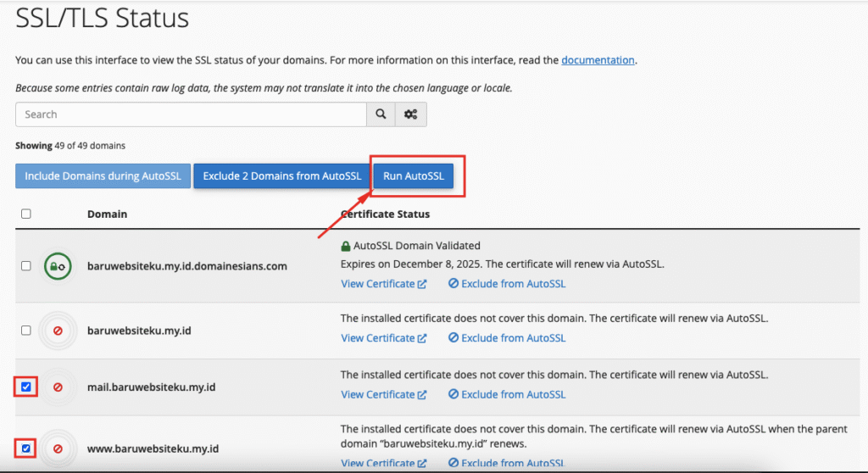Screen dimensions: 868x473
Task: Click Exclude 2 Domains from AutoSSL button
Action: click(281, 176)
